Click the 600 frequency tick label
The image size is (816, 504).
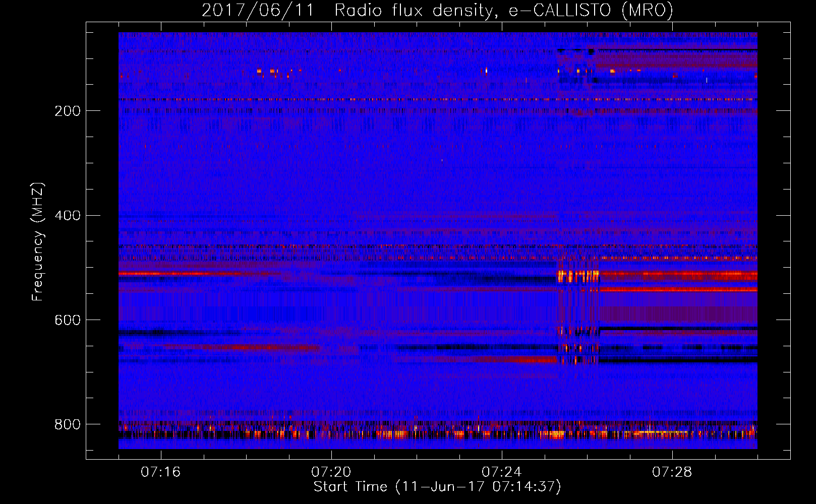[x=68, y=320]
